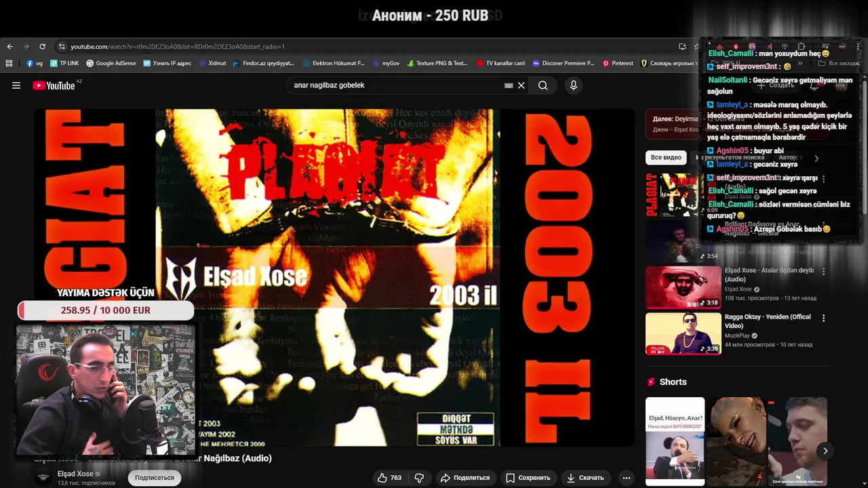Open the on-screen keyboard icon in search
This screenshot has height=488, width=868.
(509, 85)
